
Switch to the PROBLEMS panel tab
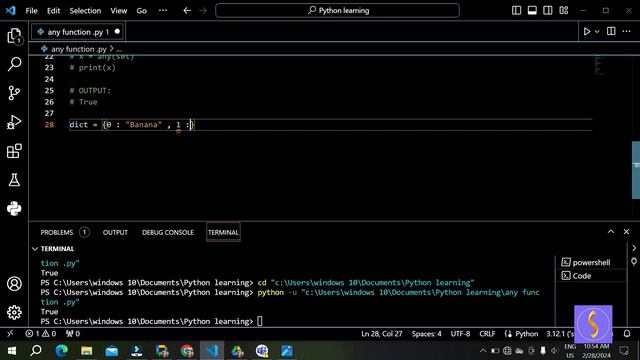click(x=57, y=232)
